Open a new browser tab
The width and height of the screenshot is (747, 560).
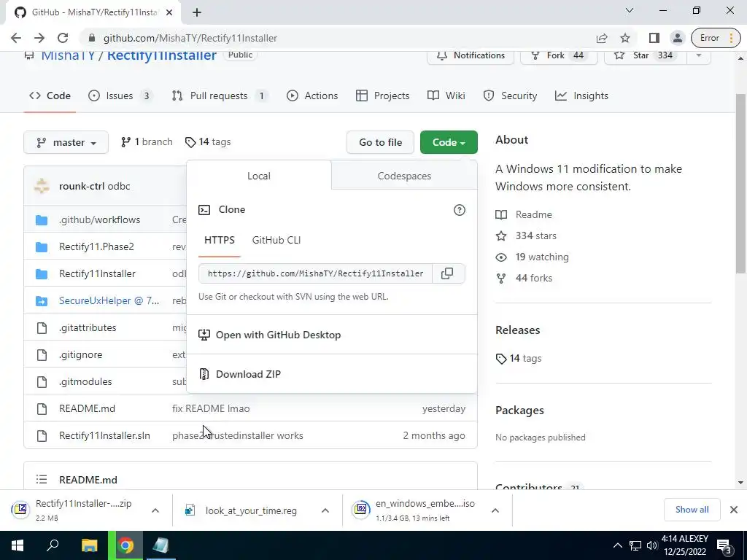[x=197, y=12]
